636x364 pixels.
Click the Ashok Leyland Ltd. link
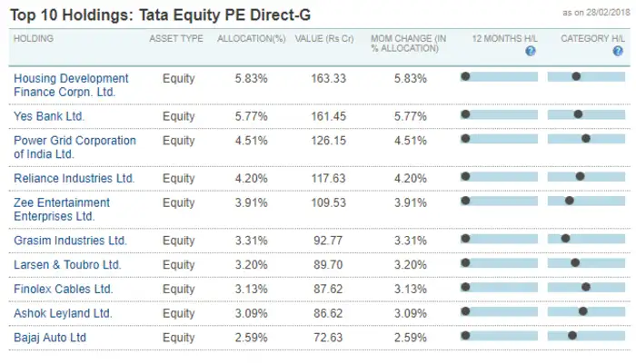(63, 312)
